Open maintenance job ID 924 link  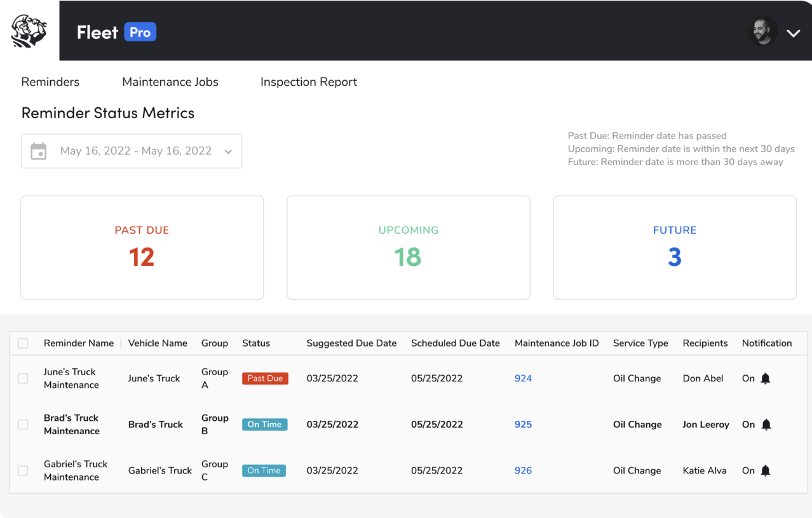523,378
